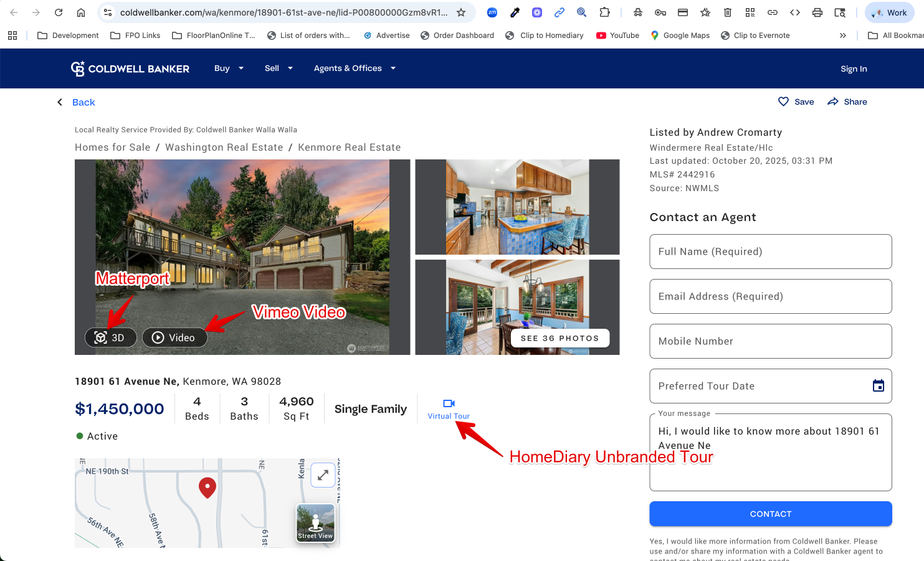Open the 3D Matterport tour button
The image size is (924, 561).
[110, 337]
